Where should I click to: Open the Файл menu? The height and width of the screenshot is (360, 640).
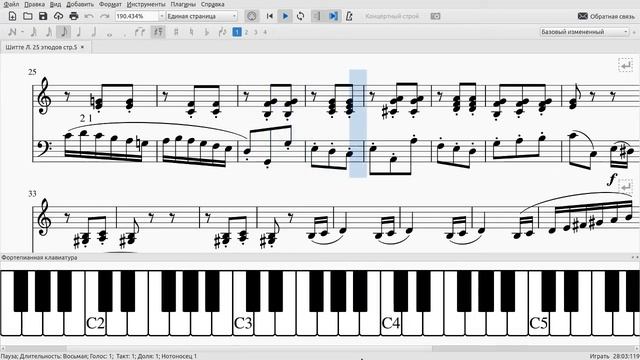pyautogui.click(x=11, y=4)
